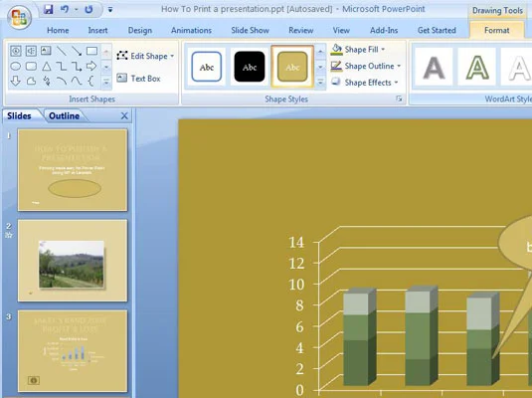Open the Edit Shape dropdown
The height and width of the screenshot is (398, 532).
(145, 56)
